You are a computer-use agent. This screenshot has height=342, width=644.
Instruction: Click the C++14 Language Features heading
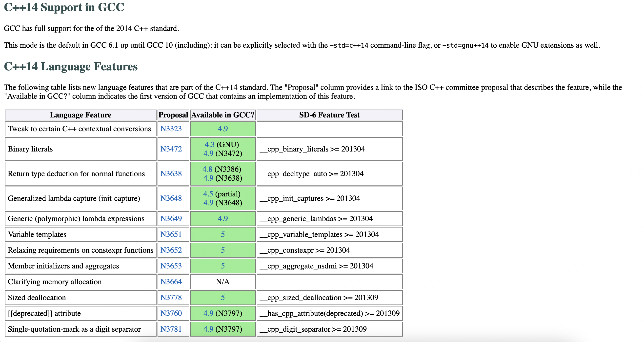point(71,67)
